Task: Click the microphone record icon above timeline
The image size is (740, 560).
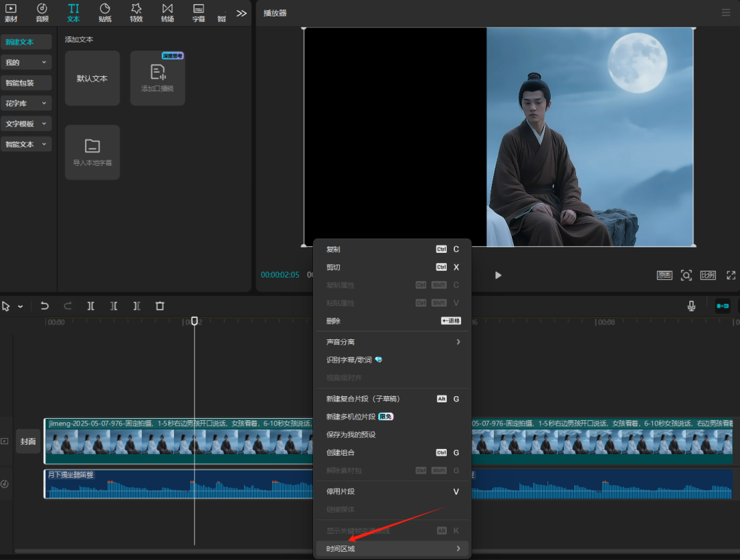Action: 691,306
